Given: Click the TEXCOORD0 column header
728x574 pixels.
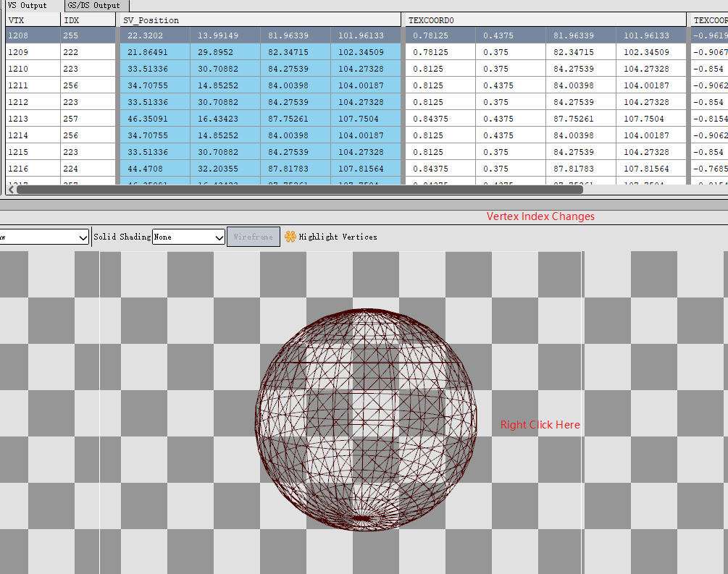Looking at the screenshot, I should click(x=545, y=20).
